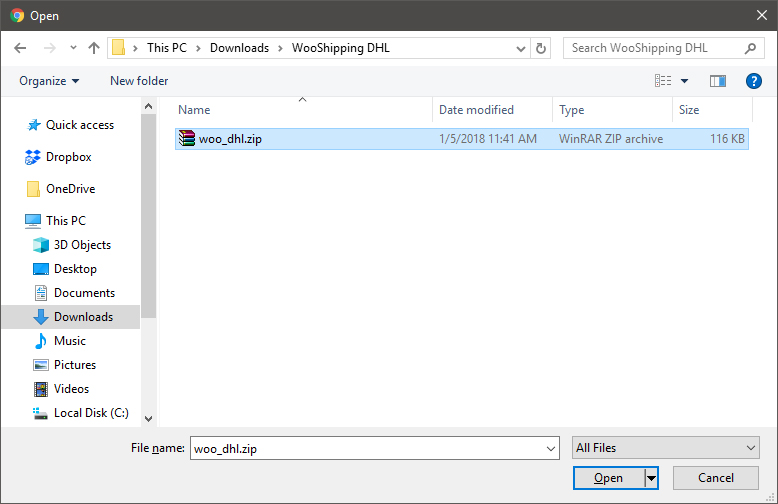Open the All Files type dropdown
The image size is (778, 504).
[x=665, y=448]
